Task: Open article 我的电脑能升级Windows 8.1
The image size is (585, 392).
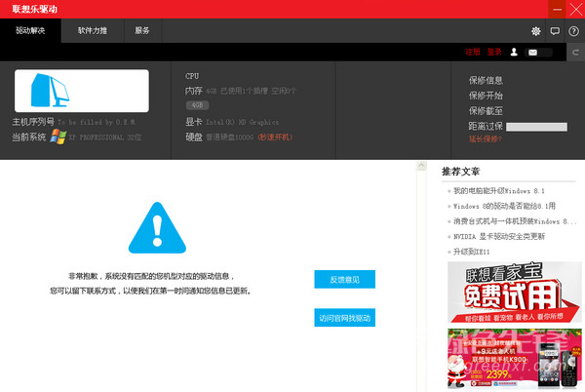Action: click(499, 191)
